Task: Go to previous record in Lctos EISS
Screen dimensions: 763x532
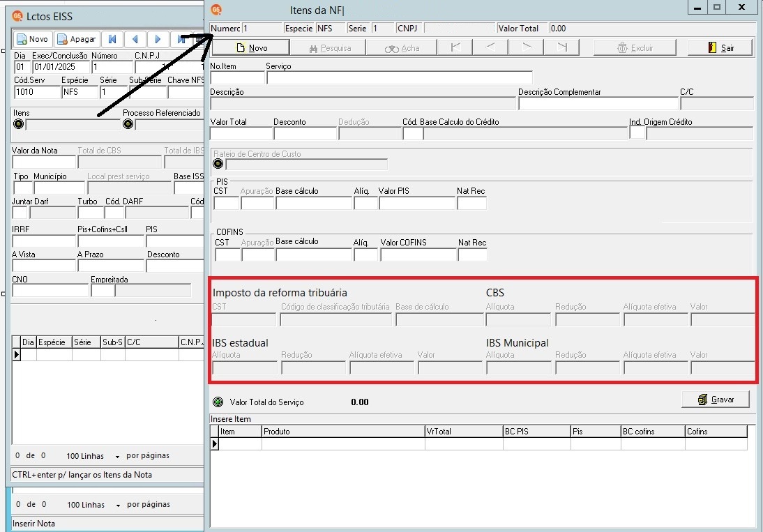Action: [135, 39]
